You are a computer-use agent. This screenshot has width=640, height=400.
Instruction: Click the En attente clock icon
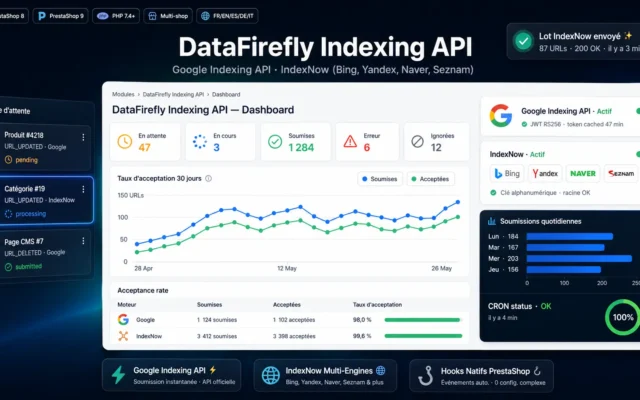(125, 142)
